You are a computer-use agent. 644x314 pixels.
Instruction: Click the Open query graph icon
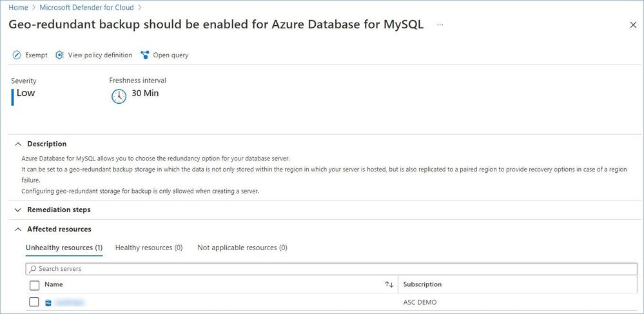click(144, 55)
